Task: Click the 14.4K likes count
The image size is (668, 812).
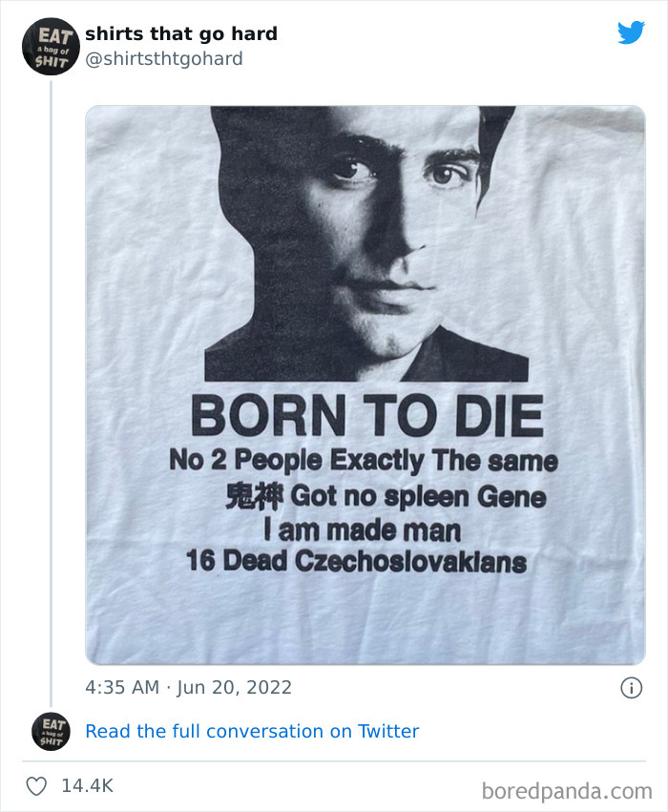Action: tap(87, 786)
